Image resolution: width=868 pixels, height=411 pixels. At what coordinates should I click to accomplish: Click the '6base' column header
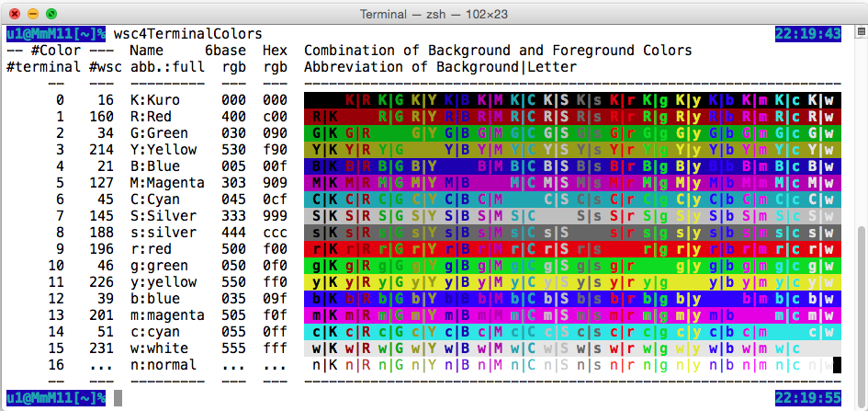(224, 51)
